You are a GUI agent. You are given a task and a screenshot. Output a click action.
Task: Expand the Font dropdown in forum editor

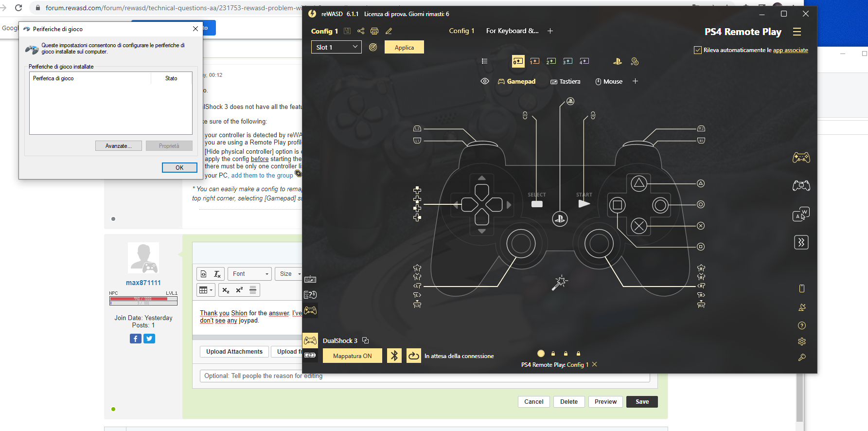pos(249,274)
